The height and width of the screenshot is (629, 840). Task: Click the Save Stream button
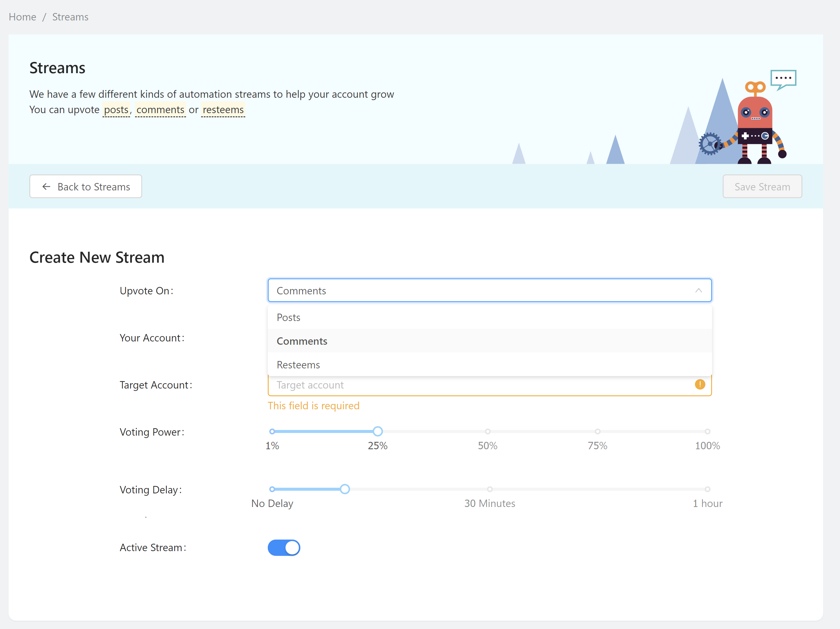[762, 186]
